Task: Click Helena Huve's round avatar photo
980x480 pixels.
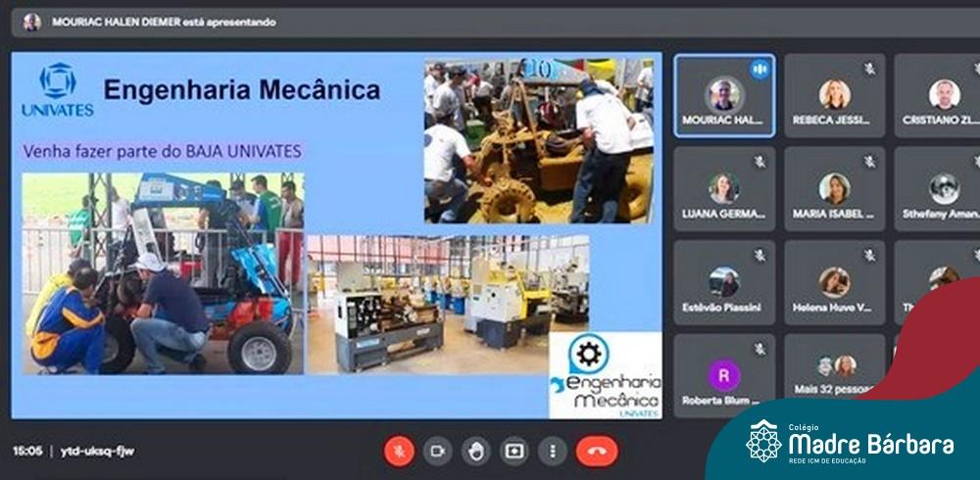Action: (834, 282)
